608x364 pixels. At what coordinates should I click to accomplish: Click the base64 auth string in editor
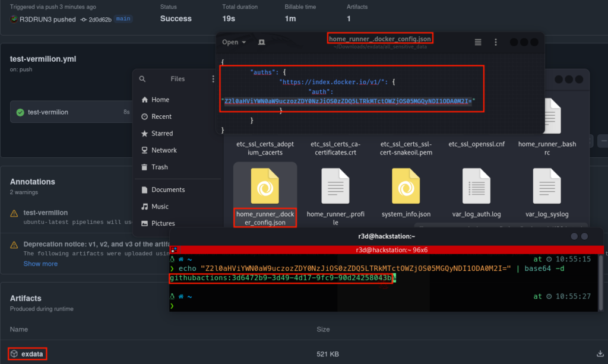(348, 101)
